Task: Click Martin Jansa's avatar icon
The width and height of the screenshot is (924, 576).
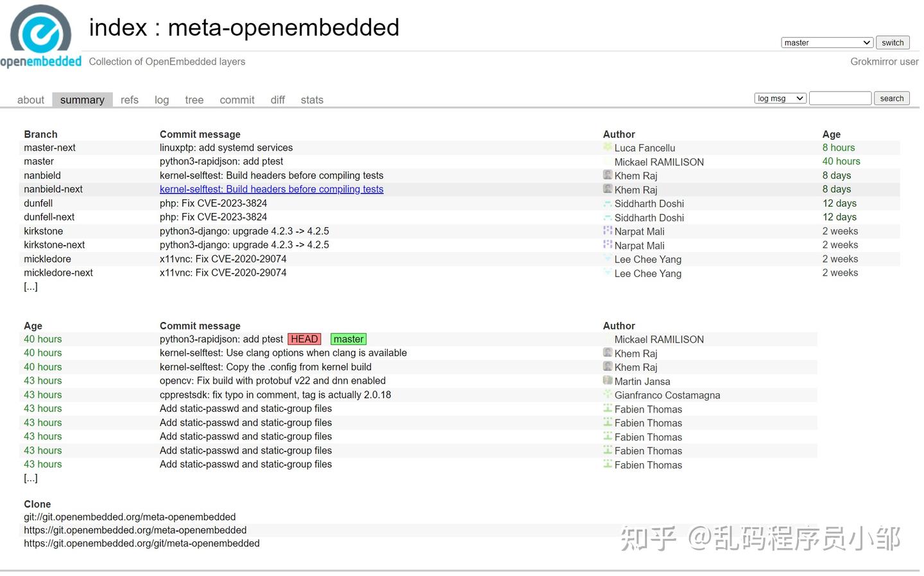Action: coord(607,381)
